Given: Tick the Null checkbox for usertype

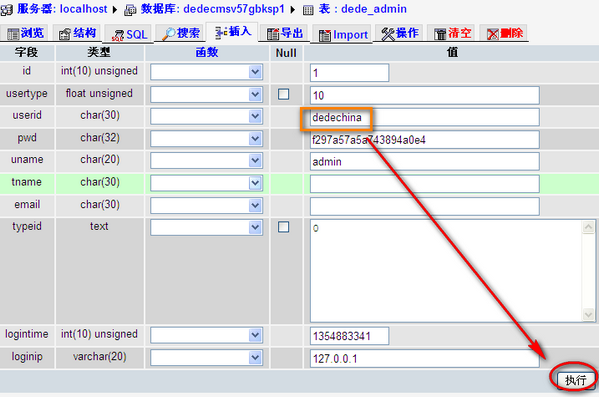Looking at the screenshot, I should (x=283, y=94).
